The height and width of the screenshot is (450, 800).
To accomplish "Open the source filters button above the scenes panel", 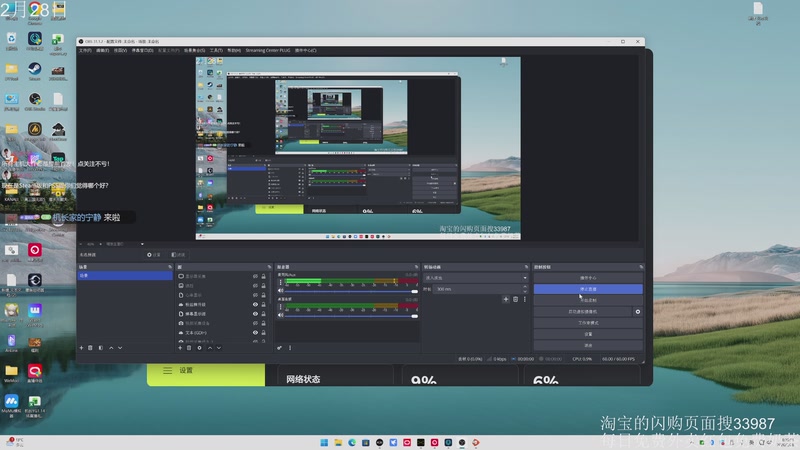I will point(178,255).
